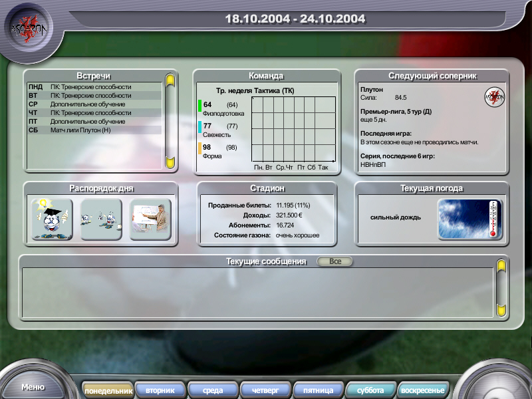This screenshot has height=399, width=532.
Task: Click the Плутон opponent club crest
Action: coord(492,96)
